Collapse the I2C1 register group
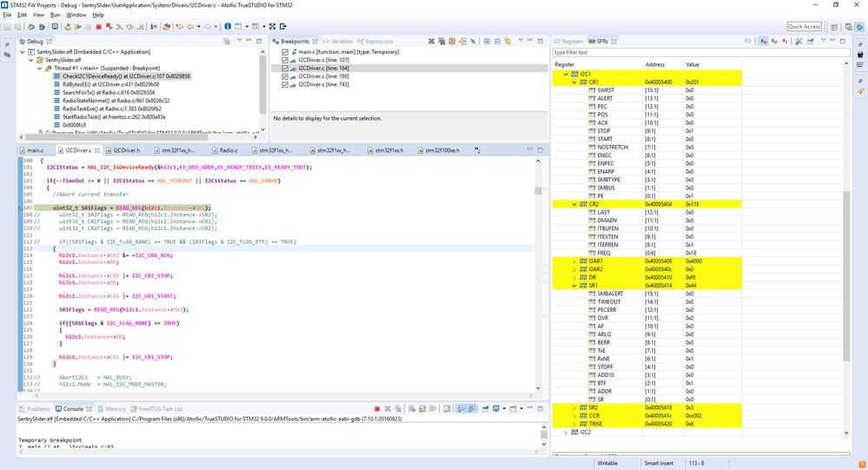Screen dimensions: 868x470 [566, 74]
